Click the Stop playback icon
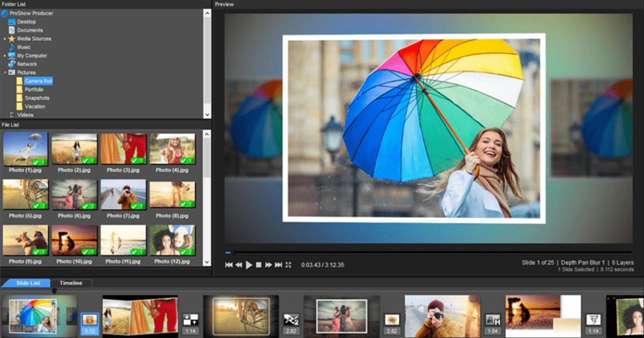Viewport: 644px width, 338px height. click(x=259, y=264)
